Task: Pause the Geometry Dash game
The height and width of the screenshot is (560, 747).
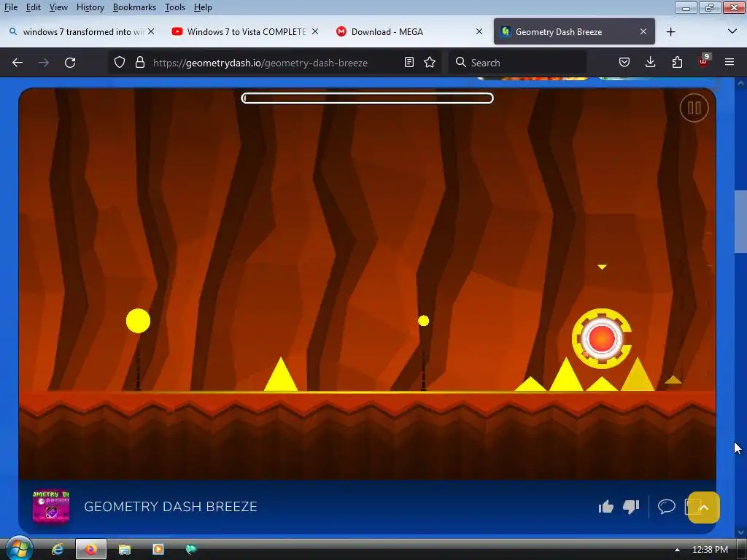Action: [x=694, y=108]
